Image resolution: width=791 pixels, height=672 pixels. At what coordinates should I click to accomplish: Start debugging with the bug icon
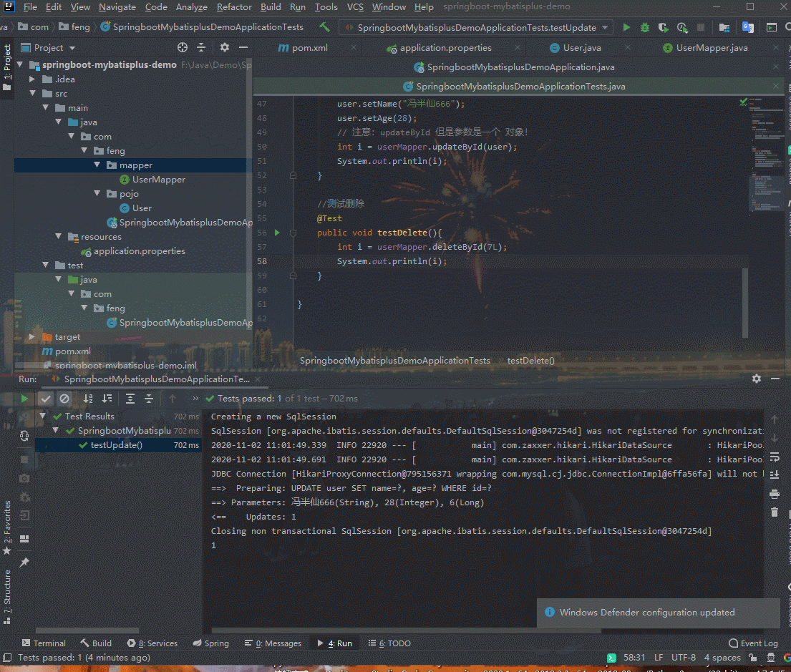(645, 27)
